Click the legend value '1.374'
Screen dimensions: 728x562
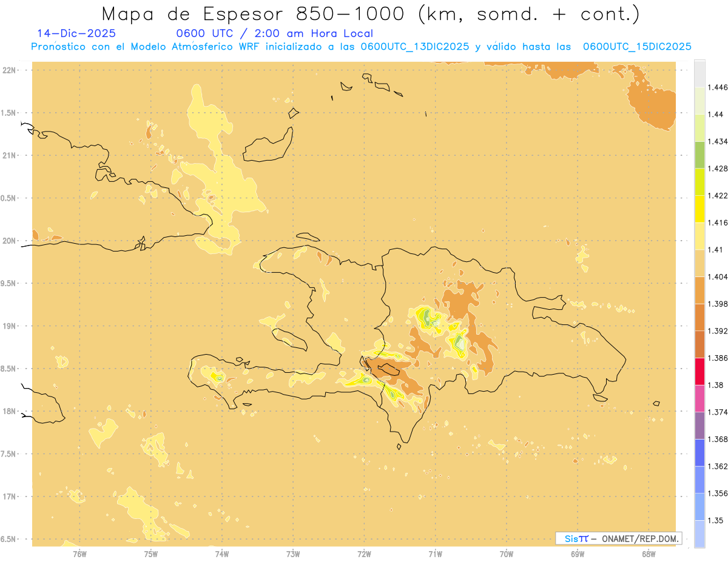[716, 412]
